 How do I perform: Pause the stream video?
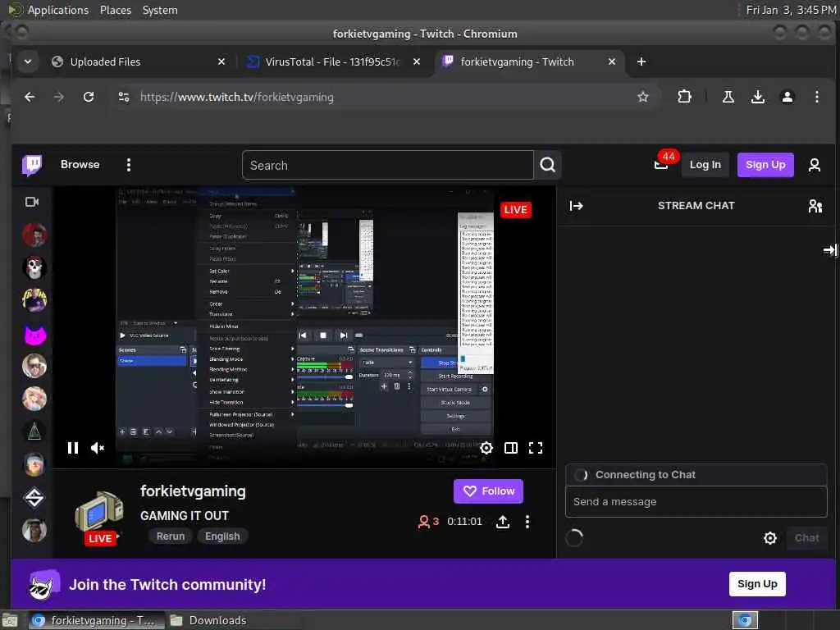click(73, 448)
